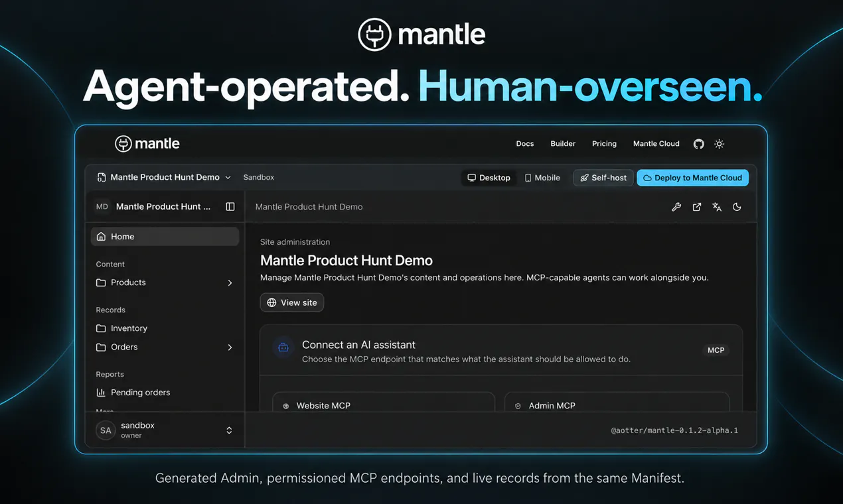Click the Mantle Product Hunt Demo breadcrumb
The height and width of the screenshot is (504, 843).
(x=309, y=207)
